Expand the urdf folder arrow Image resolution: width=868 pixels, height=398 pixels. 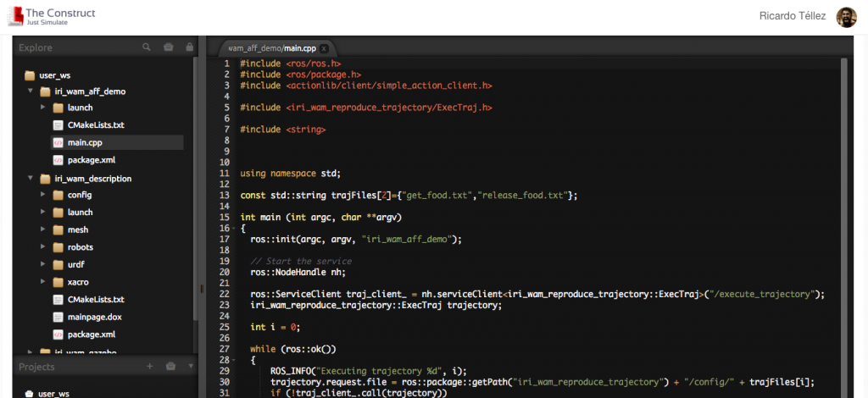pyautogui.click(x=43, y=264)
